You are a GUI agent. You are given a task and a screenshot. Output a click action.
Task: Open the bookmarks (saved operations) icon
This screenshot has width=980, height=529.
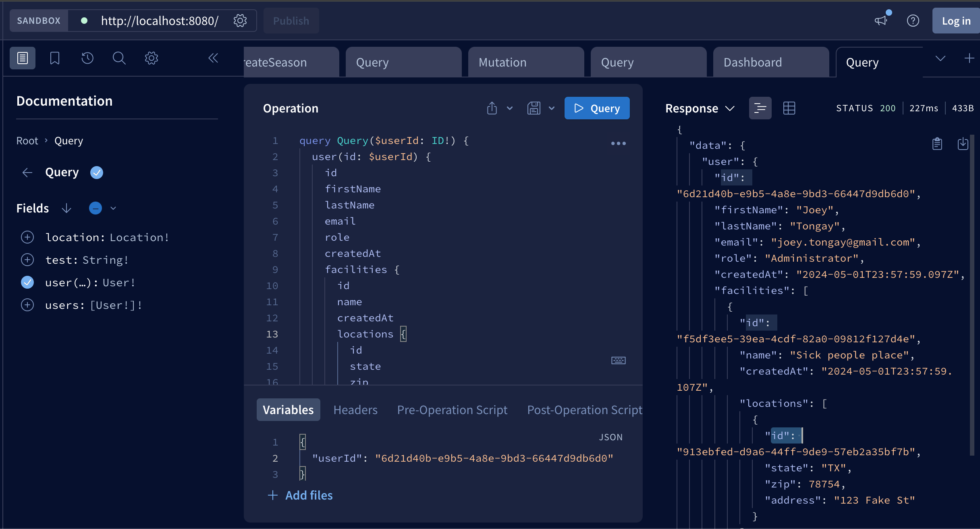[x=55, y=58]
